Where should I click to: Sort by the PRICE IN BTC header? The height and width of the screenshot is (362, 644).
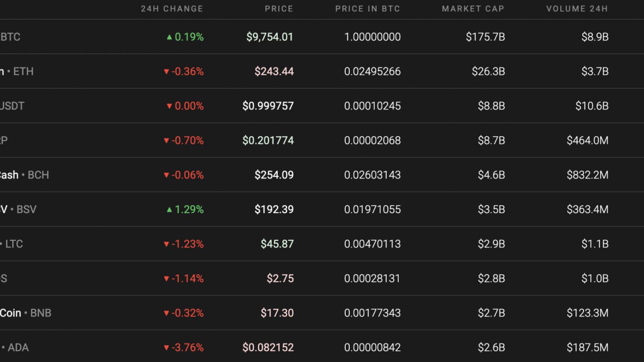pyautogui.click(x=368, y=9)
